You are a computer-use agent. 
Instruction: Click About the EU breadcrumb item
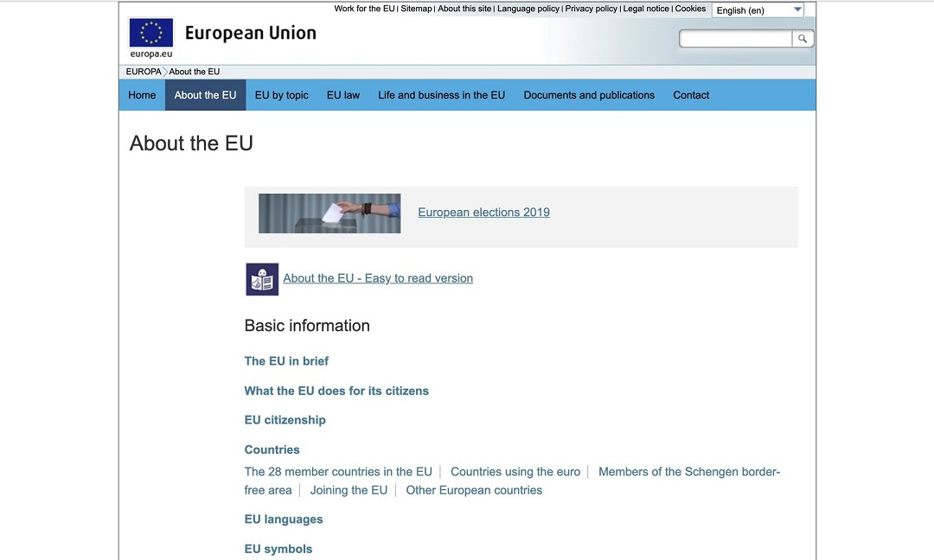(195, 72)
